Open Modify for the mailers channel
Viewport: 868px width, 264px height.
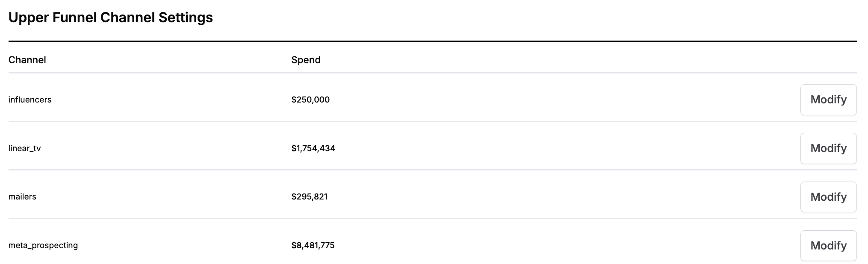tap(828, 197)
